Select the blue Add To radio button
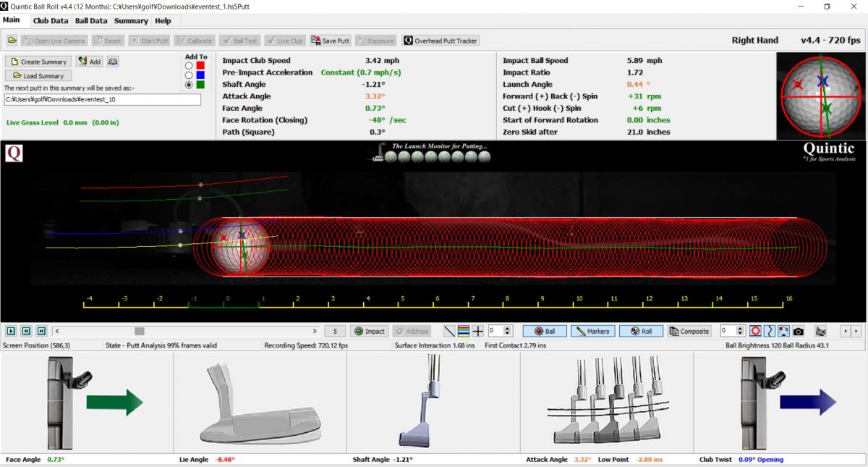Viewport: 868px width, 467px height. 190,75
